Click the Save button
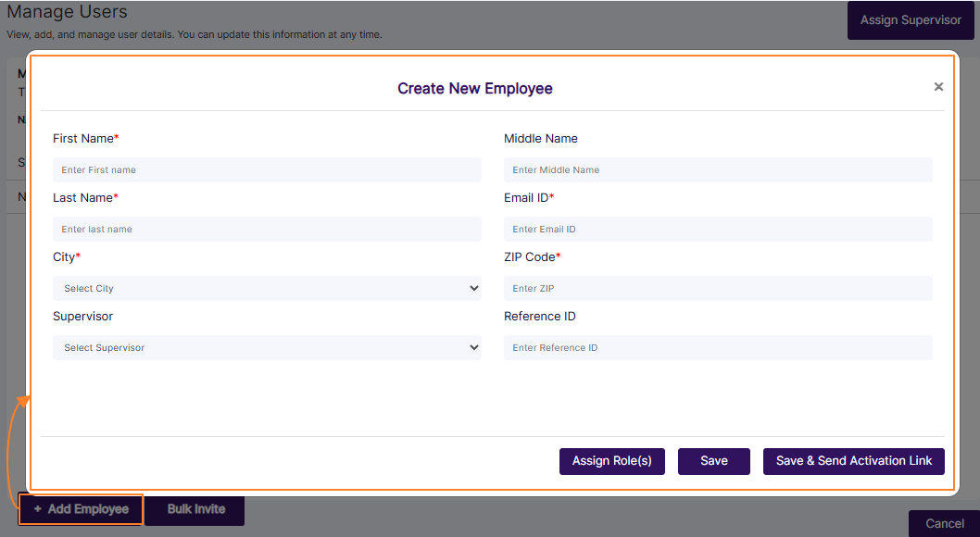 pos(713,461)
